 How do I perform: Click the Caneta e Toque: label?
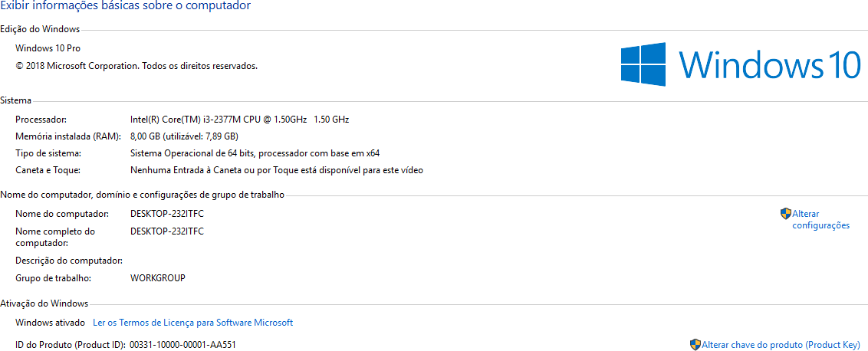coord(48,170)
